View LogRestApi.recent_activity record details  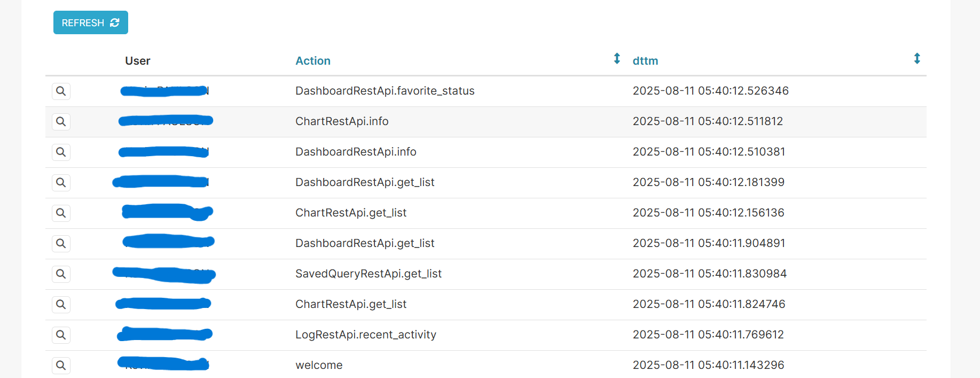pyautogui.click(x=61, y=335)
